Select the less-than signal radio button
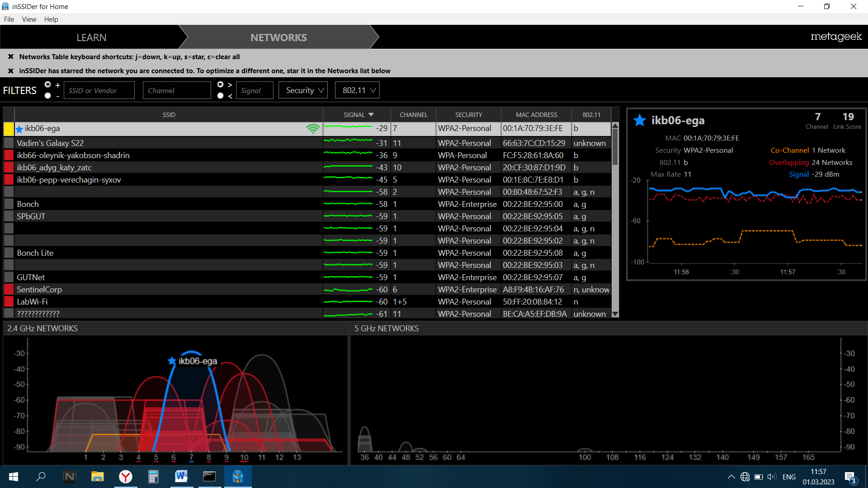Image resolution: width=868 pixels, height=488 pixels. click(220, 96)
